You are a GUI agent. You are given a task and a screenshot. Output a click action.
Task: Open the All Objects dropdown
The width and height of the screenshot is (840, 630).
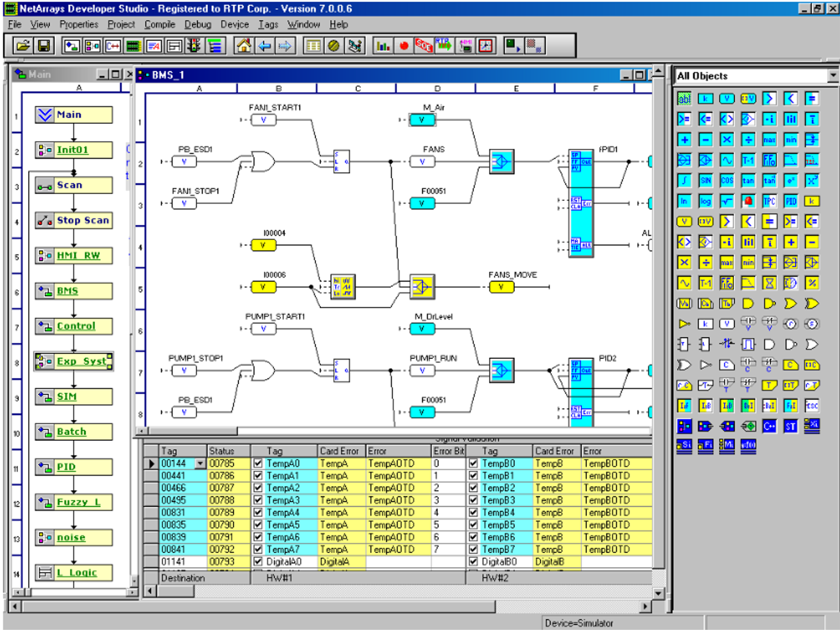coord(833,76)
